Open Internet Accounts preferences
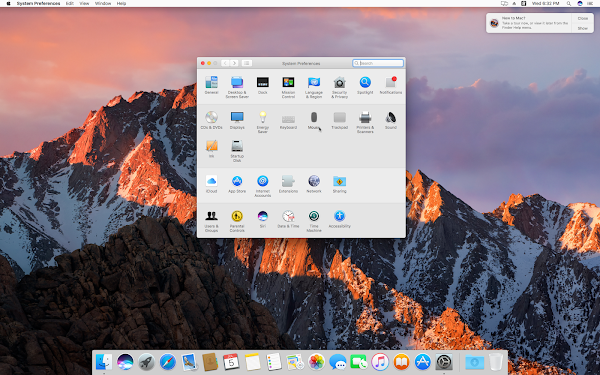Image resolution: width=600 pixels, height=375 pixels. tap(262, 186)
